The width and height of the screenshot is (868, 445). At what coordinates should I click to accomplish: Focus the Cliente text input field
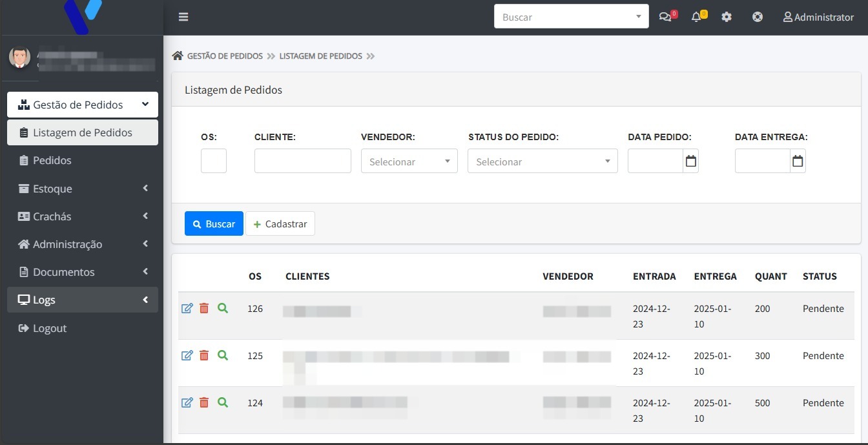click(x=302, y=161)
